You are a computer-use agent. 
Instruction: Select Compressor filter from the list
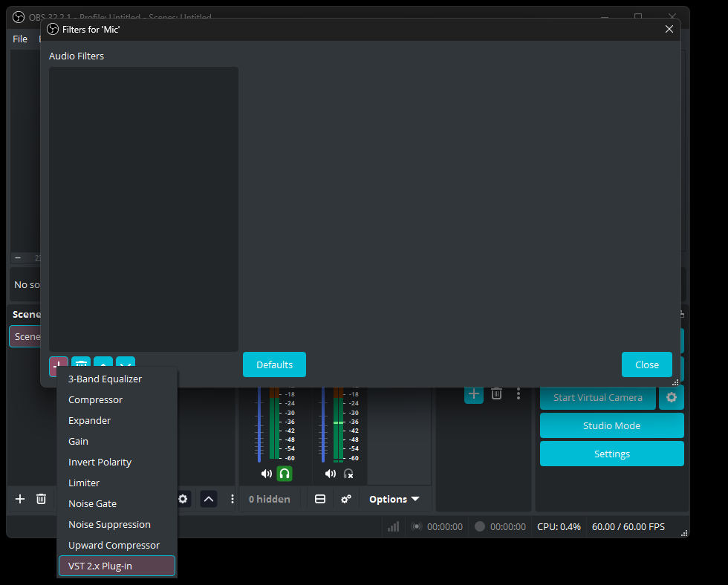[117, 400]
